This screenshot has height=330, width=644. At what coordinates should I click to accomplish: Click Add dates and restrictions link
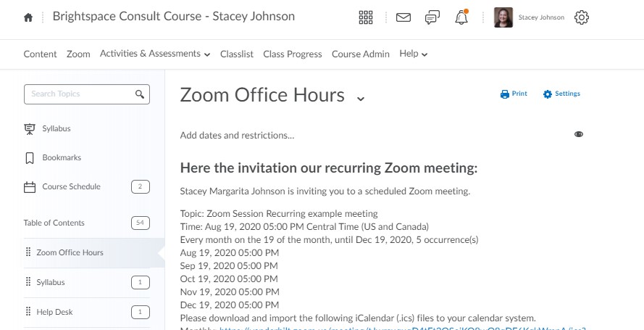[237, 135]
